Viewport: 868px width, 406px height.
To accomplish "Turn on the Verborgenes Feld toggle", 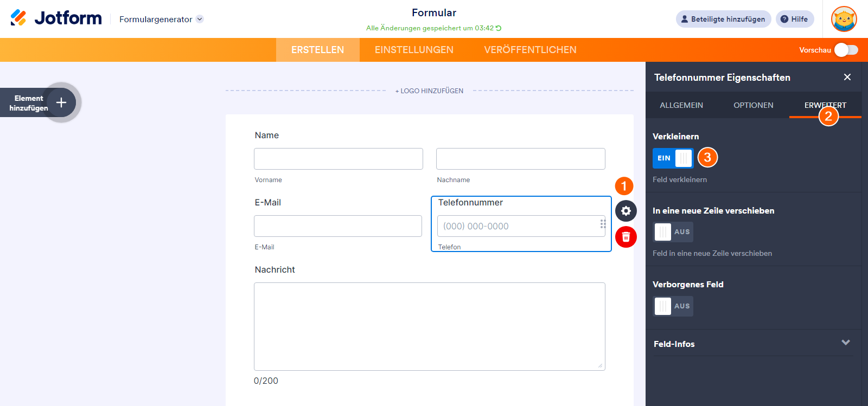I will coord(673,306).
